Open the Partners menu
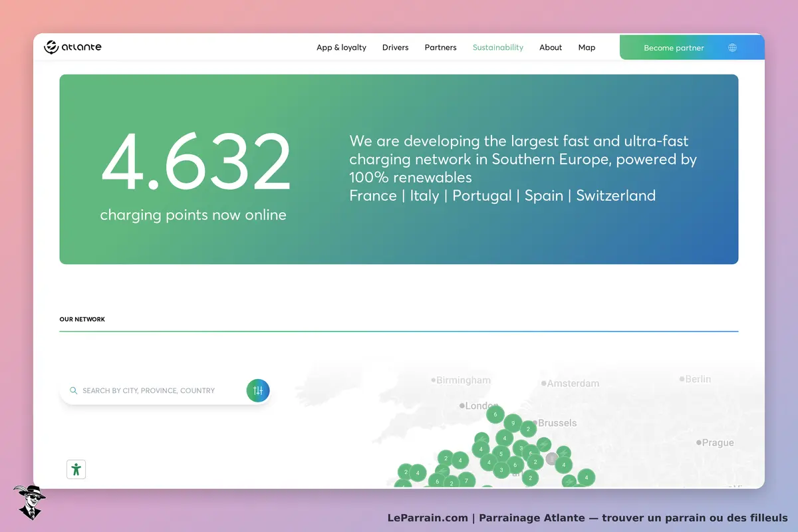The width and height of the screenshot is (798, 532). (x=440, y=48)
